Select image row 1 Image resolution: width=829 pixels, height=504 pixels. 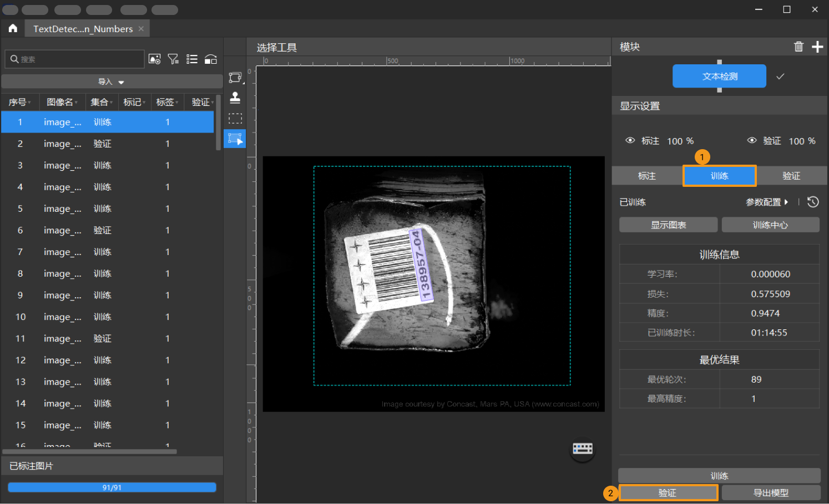pos(108,122)
